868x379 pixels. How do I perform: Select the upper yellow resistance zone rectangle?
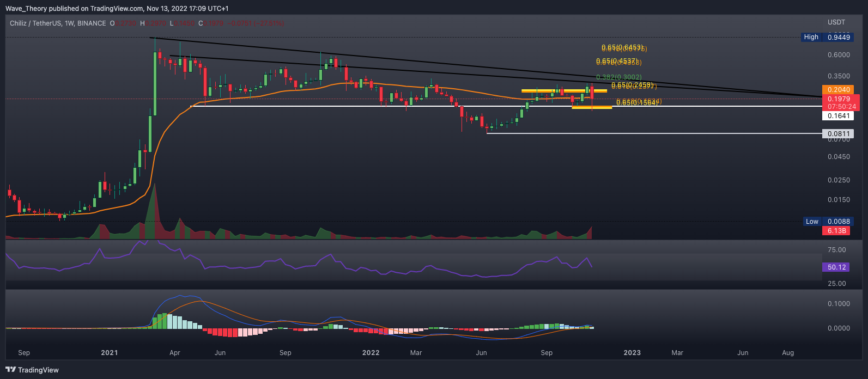tap(564, 90)
